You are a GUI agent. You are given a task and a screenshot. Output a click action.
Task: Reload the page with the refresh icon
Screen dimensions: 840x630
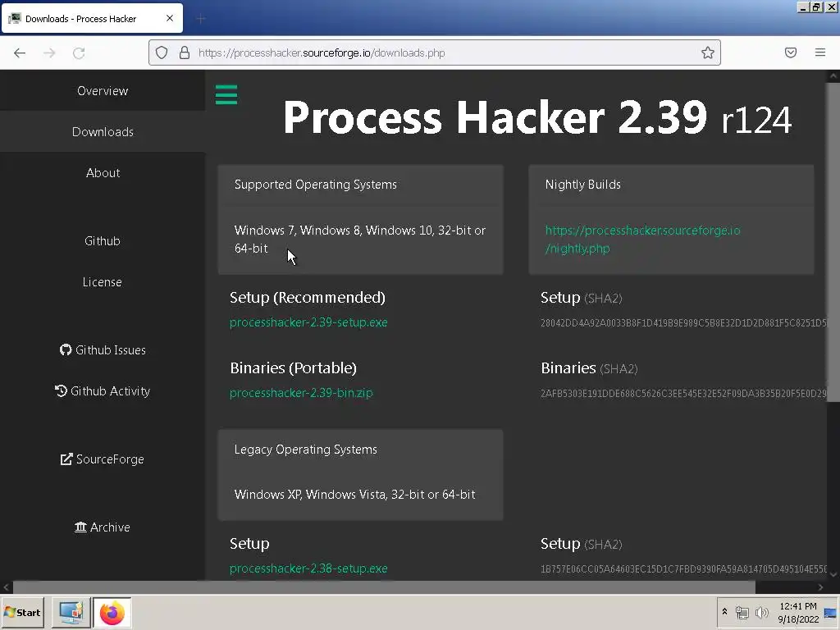click(79, 52)
